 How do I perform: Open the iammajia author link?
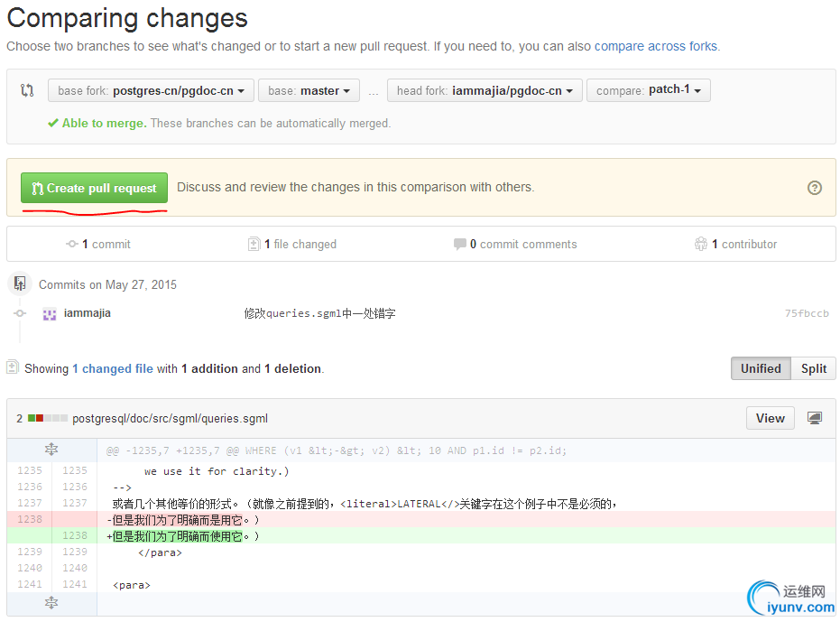point(88,312)
